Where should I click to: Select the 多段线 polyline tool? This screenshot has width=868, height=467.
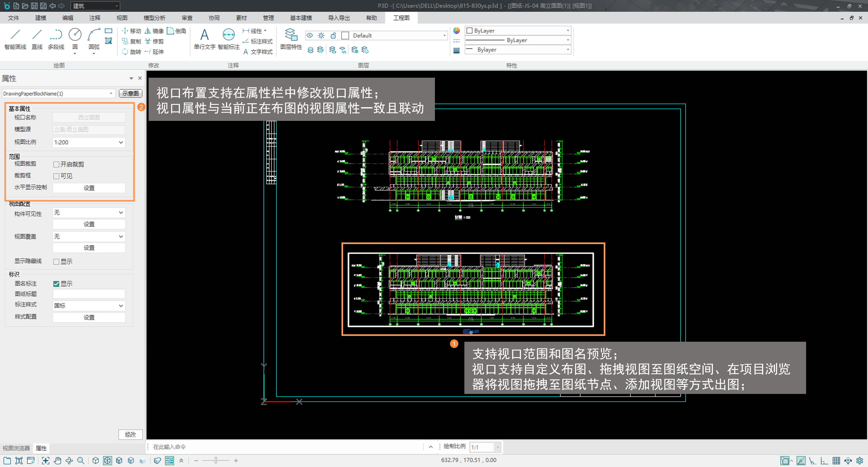pyautogui.click(x=56, y=39)
